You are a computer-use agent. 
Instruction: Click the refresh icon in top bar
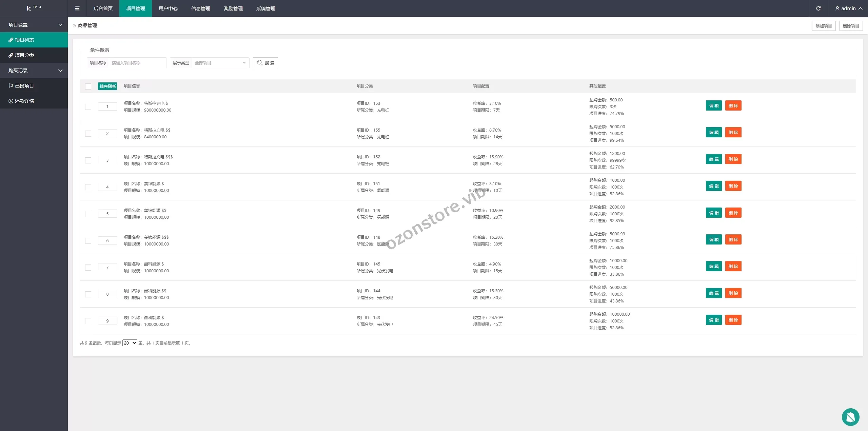tap(818, 8)
